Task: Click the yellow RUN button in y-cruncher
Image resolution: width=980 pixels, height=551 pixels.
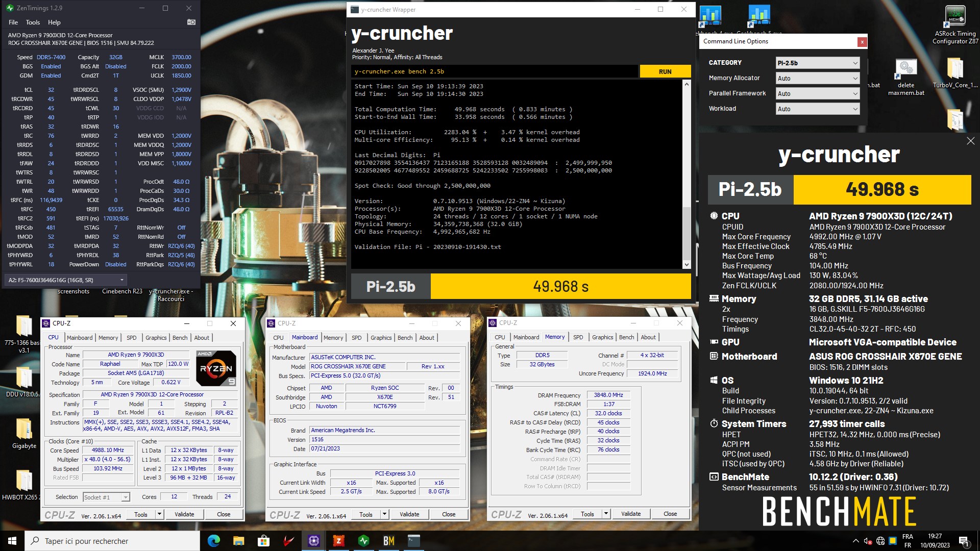Action: 665,71
